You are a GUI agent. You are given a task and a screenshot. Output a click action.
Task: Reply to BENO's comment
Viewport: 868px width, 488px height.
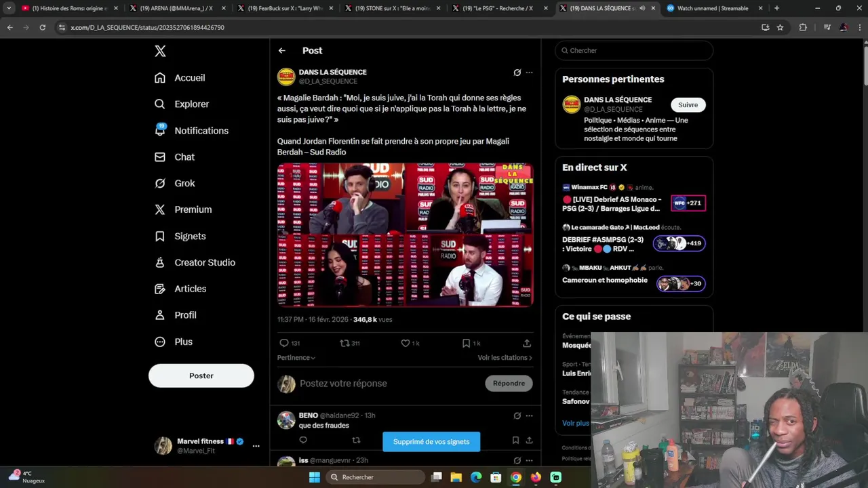tap(303, 441)
